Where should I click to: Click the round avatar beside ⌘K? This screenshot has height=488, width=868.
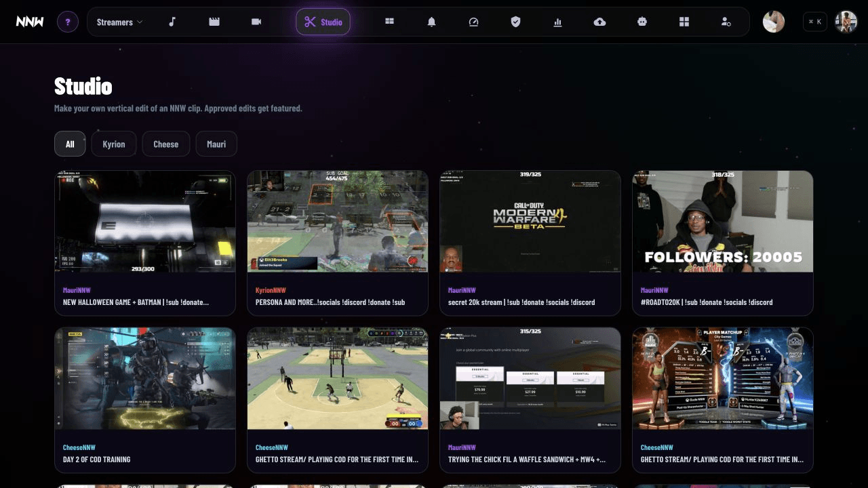tap(774, 22)
